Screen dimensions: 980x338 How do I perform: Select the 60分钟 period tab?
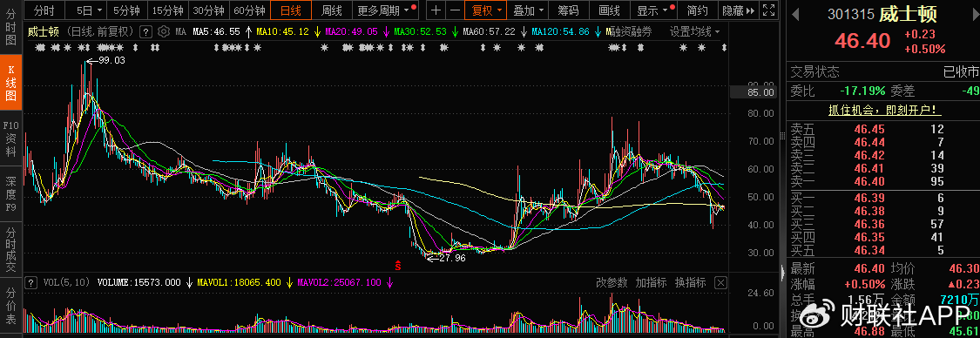click(x=249, y=10)
